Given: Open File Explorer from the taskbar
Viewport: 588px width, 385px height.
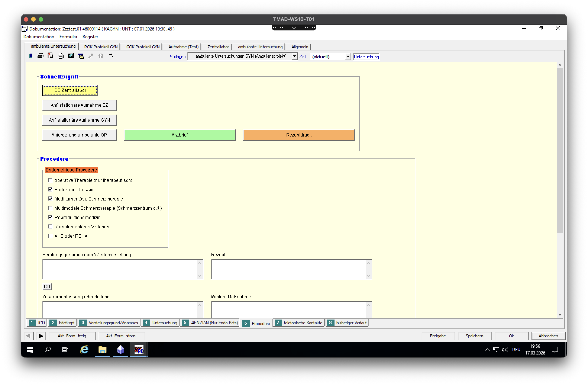Looking at the screenshot, I should point(102,350).
